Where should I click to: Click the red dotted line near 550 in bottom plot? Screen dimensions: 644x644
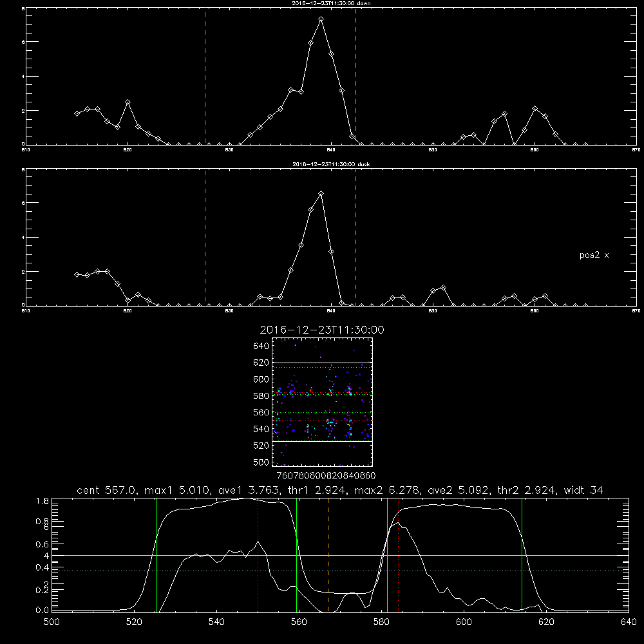[258, 555]
